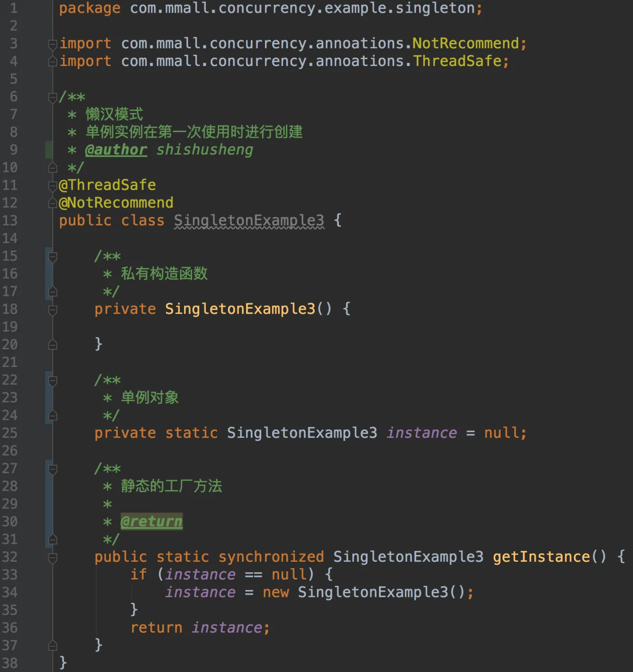The height and width of the screenshot is (672, 633).
Task: Click line number 25 in the gutter
Action: 10,433
